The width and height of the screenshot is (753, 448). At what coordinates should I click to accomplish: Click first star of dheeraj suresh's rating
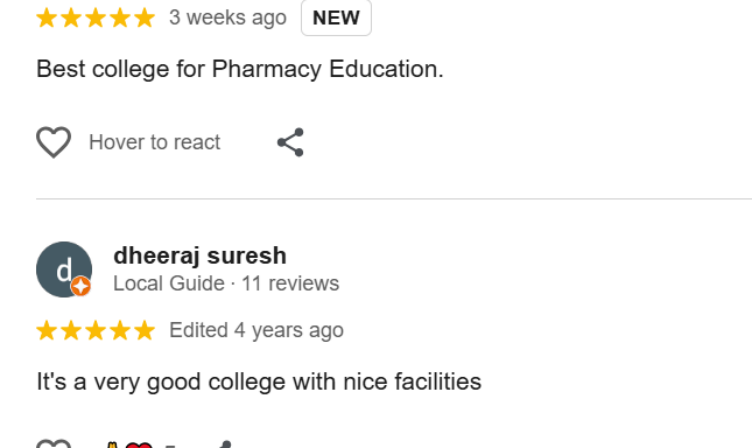coord(47,330)
